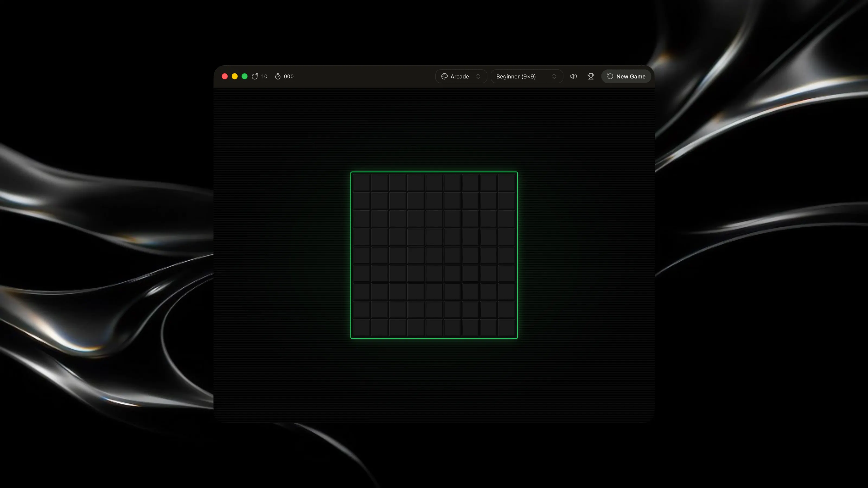Start a New Game
Screen dimensions: 868x488
(626, 76)
